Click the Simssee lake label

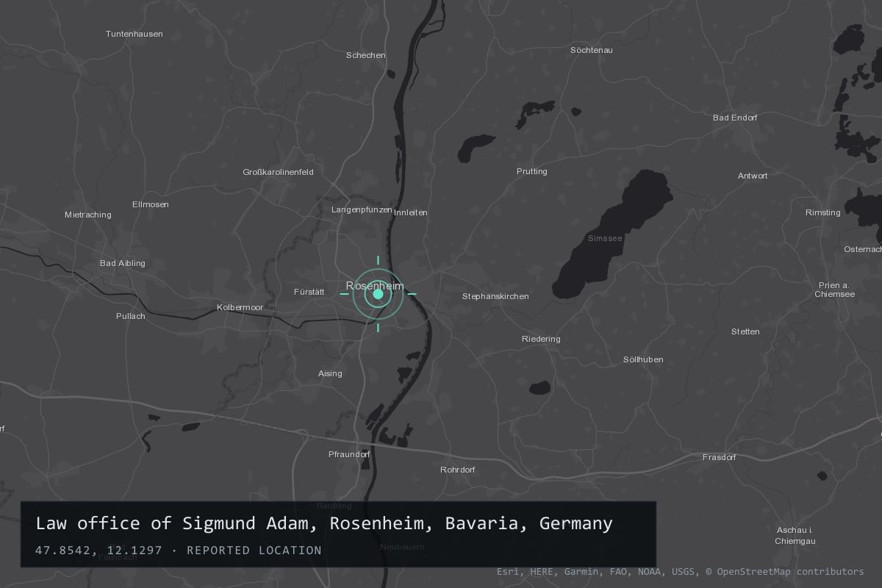coord(605,239)
